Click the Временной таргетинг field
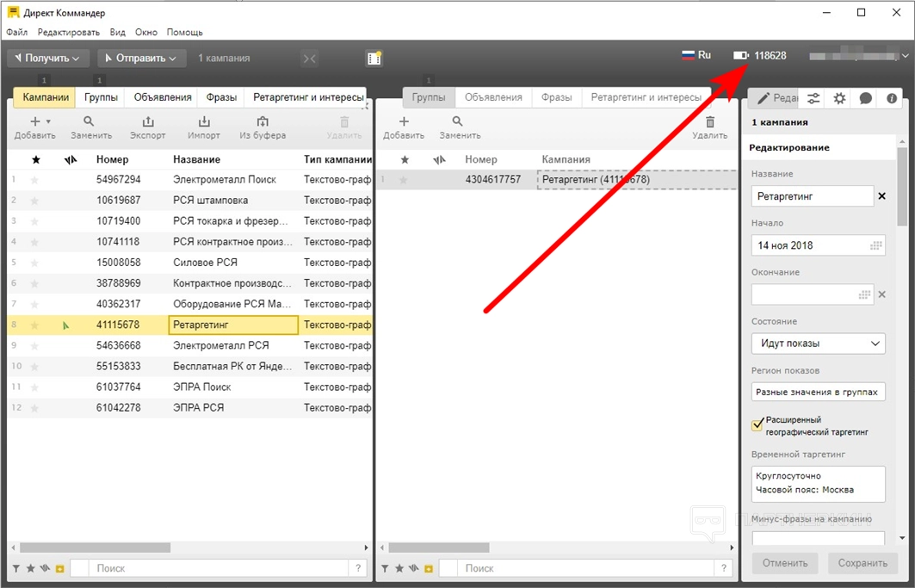The width and height of the screenshot is (915, 588). [818, 484]
